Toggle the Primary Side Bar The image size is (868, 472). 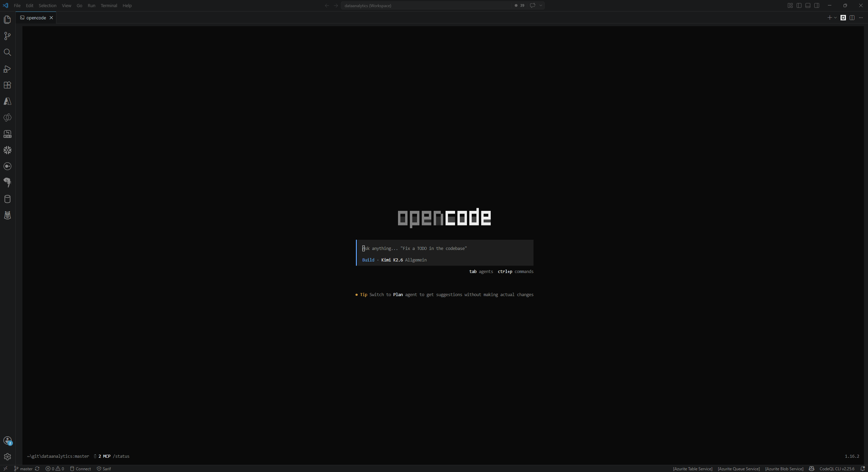(x=799, y=5)
